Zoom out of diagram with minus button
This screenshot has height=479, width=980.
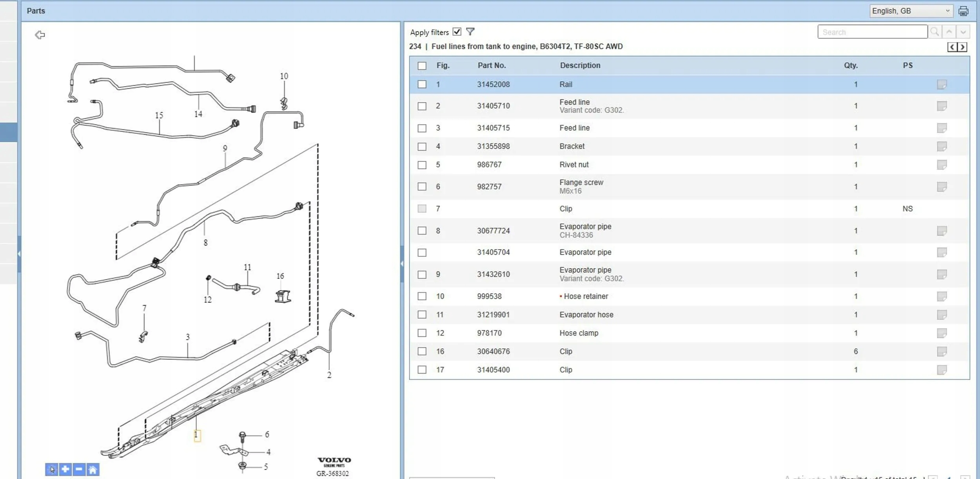coord(79,469)
